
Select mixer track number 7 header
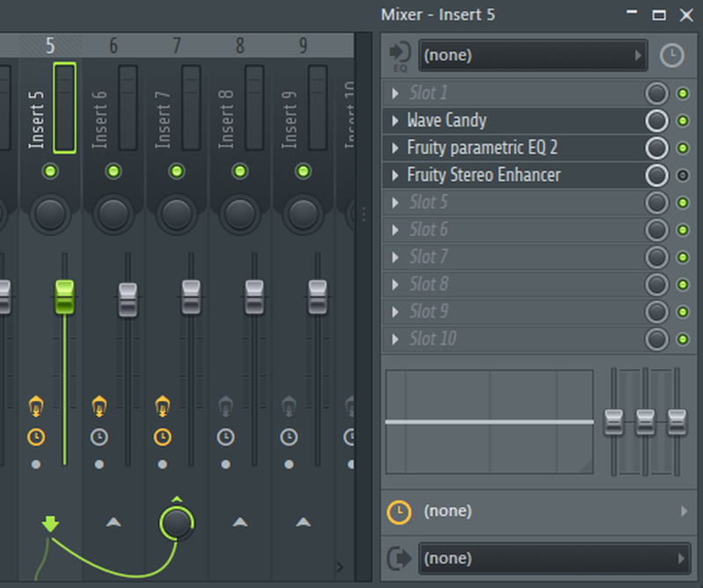[177, 46]
